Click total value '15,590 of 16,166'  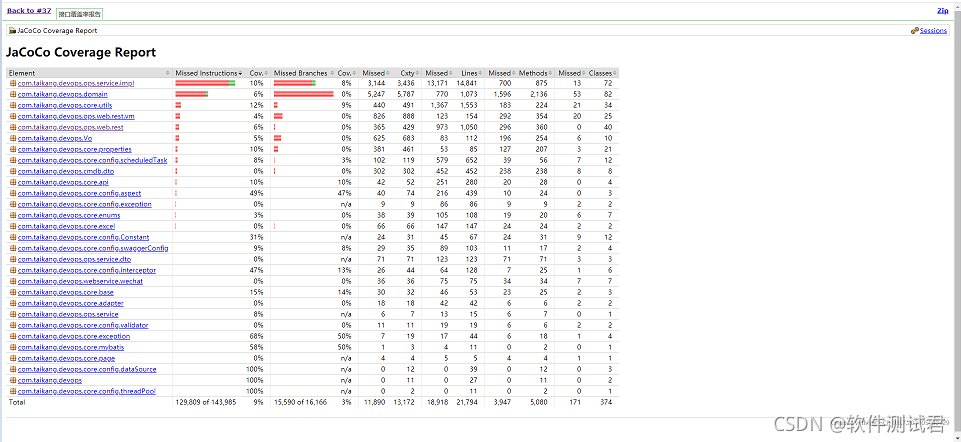[x=300, y=402]
